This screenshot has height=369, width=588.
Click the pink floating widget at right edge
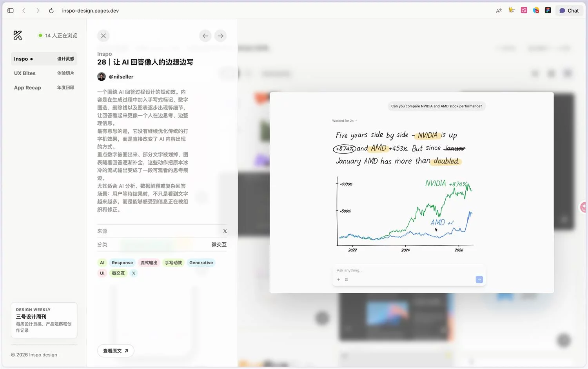point(583,207)
